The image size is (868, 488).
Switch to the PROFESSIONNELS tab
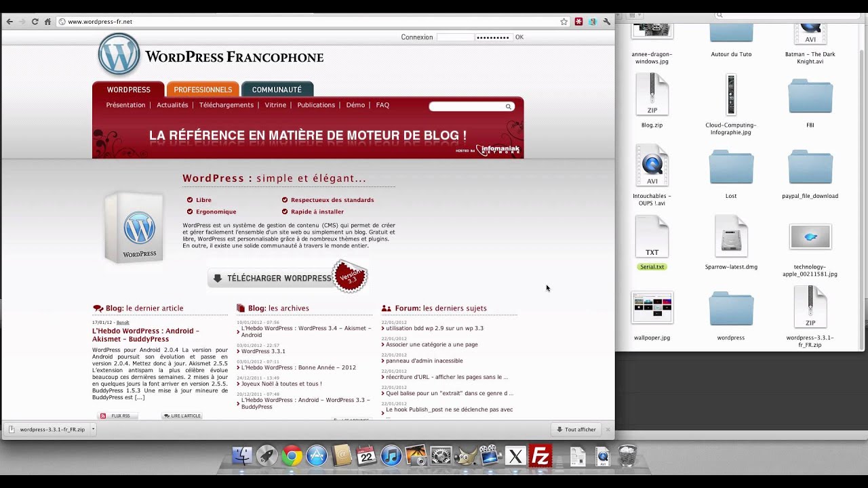203,89
